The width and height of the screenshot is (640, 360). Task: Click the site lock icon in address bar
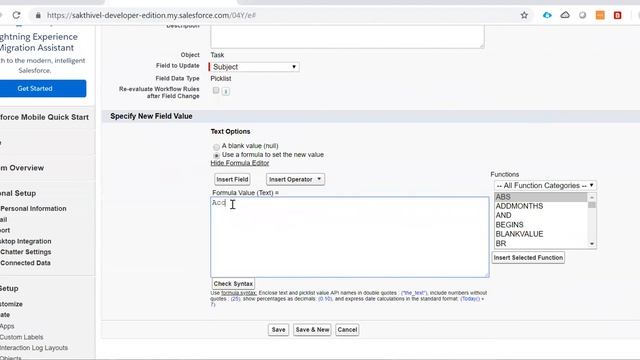(38, 15)
